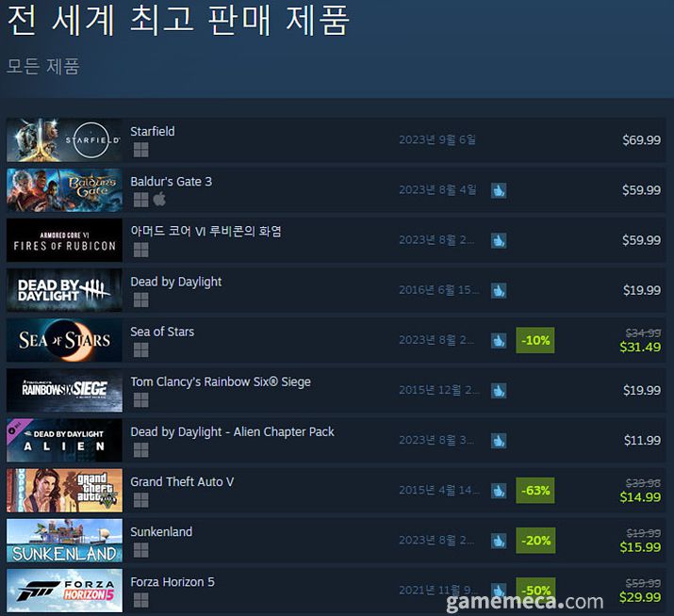Click the $69.99 price of Starfield
The height and width of the screenshot is (616, 674).
coord(641,140)
